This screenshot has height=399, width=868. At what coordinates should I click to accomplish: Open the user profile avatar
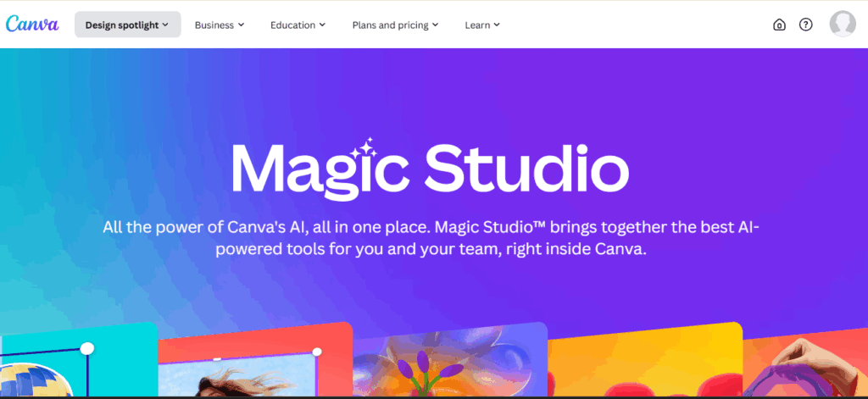click(x=843, y=25)
